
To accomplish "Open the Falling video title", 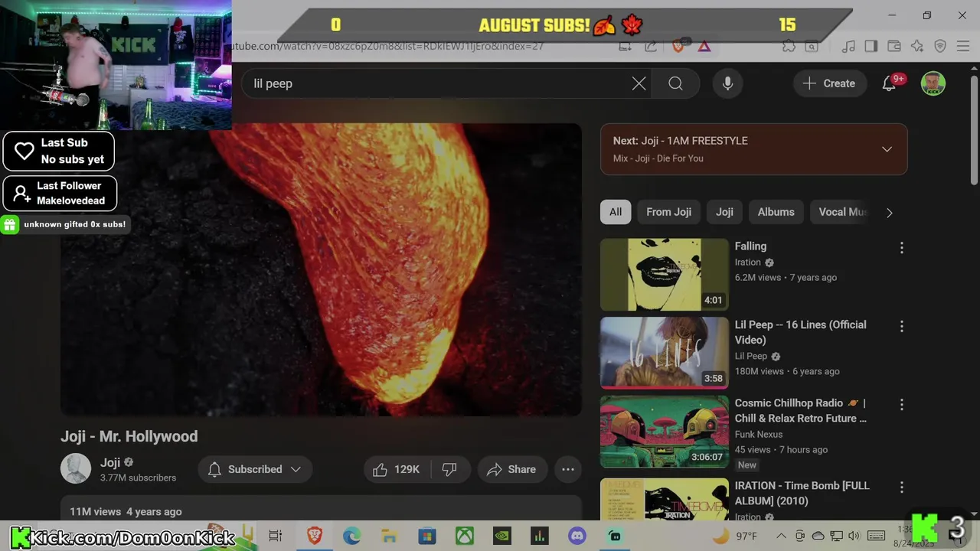I will coord(750,246).
